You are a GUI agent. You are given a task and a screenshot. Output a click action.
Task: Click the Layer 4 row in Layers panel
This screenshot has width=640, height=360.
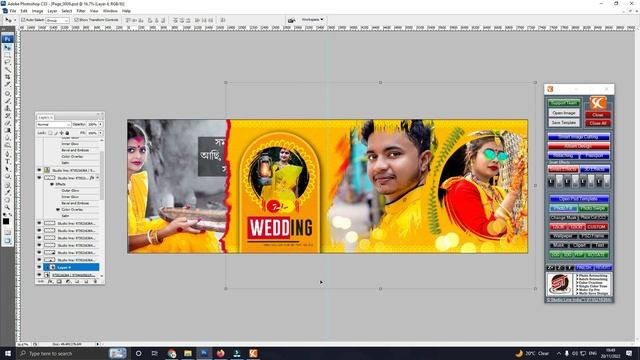[71, 267]
